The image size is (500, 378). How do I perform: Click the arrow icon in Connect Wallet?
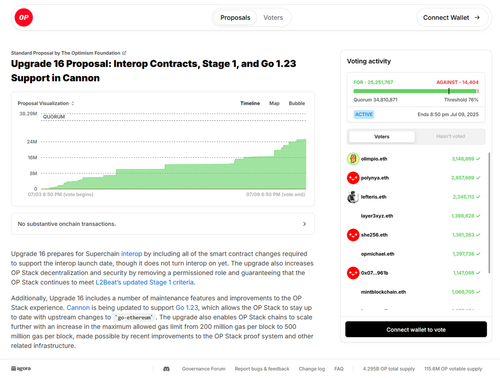point(477,17)
